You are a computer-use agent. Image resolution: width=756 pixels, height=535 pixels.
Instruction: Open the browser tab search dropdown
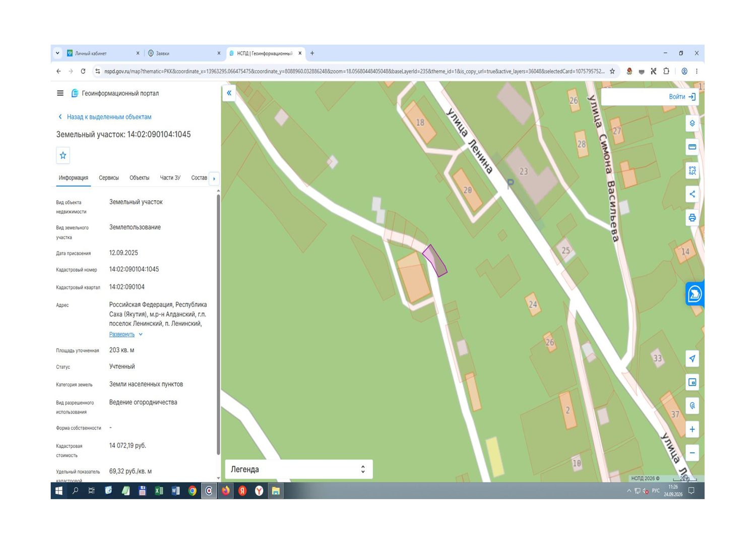click(x=57, y=53)
